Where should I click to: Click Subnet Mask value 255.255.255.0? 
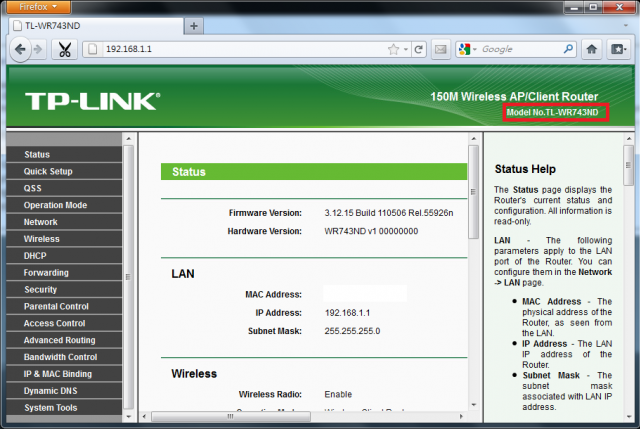coord(352,331)
